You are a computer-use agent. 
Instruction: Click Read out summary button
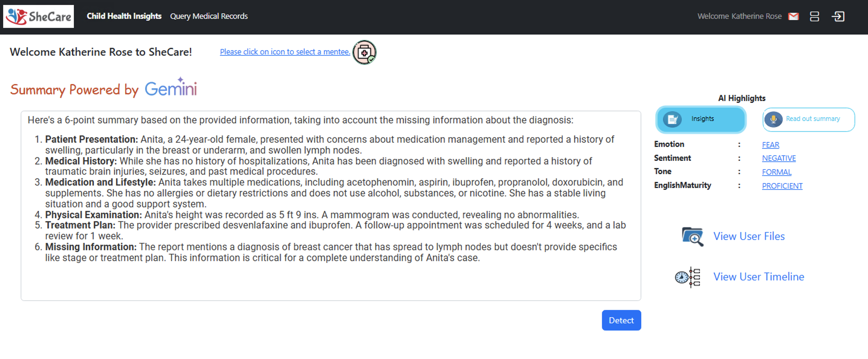pyautogui.click(x=808, y=119)
